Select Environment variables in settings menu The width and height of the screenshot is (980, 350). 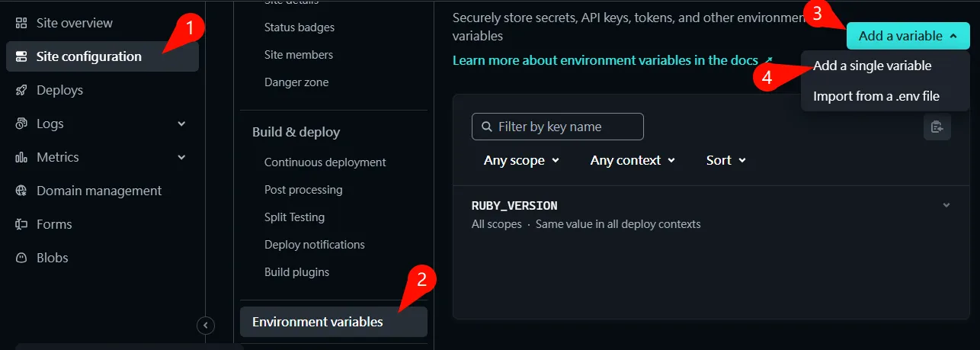[317, 322]
